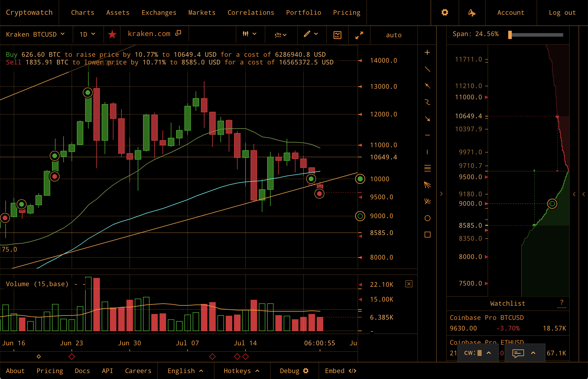Select the vertical line drawing tool
Viewport: 588px width, 379px height.
(x=427, y=152)
